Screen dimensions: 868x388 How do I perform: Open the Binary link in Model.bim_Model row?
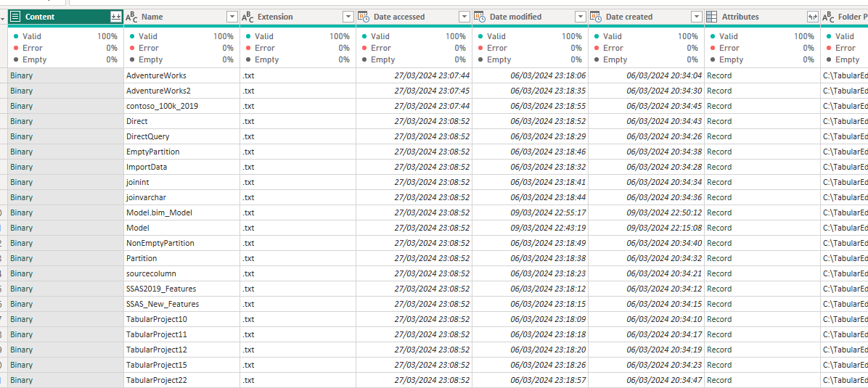coord(22,212)
